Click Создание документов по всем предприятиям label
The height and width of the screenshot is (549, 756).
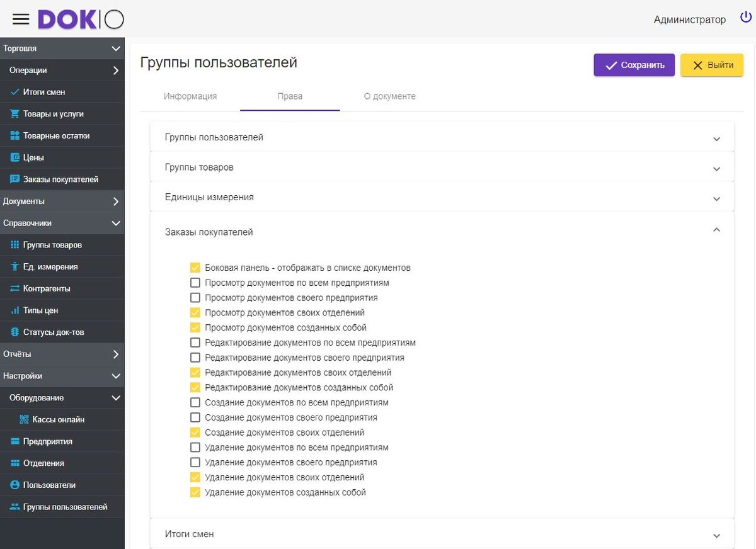tap(297, 402)
